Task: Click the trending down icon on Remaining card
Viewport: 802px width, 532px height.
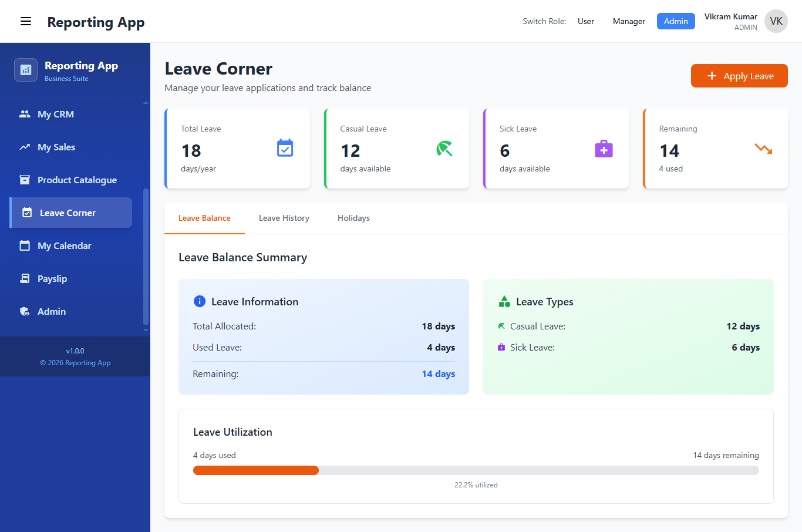Action: tap(763, 149)
